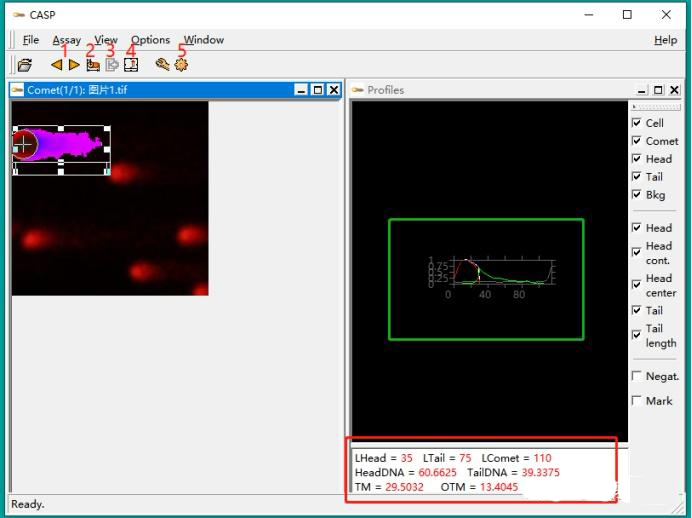Open an image with the folder icon
This screenshot has width=692, height=518.
tap(25, 65)
